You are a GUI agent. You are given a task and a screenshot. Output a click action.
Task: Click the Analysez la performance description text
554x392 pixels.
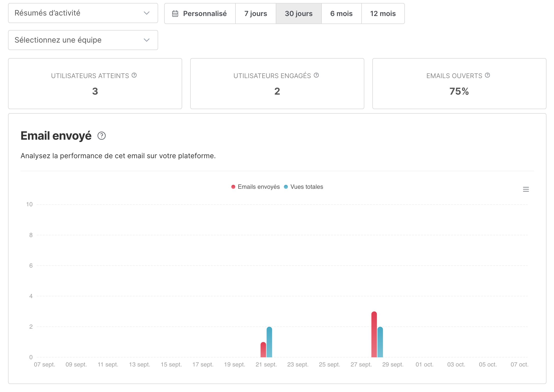pyautogui.click(x=118, y=156)
